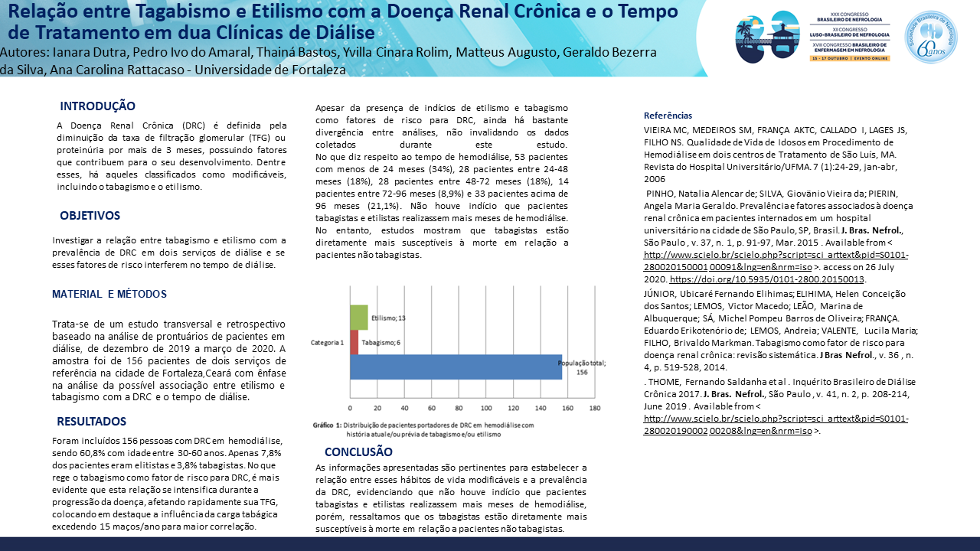
Task: Select the OBJETIVOS heading
Action: 90,216
